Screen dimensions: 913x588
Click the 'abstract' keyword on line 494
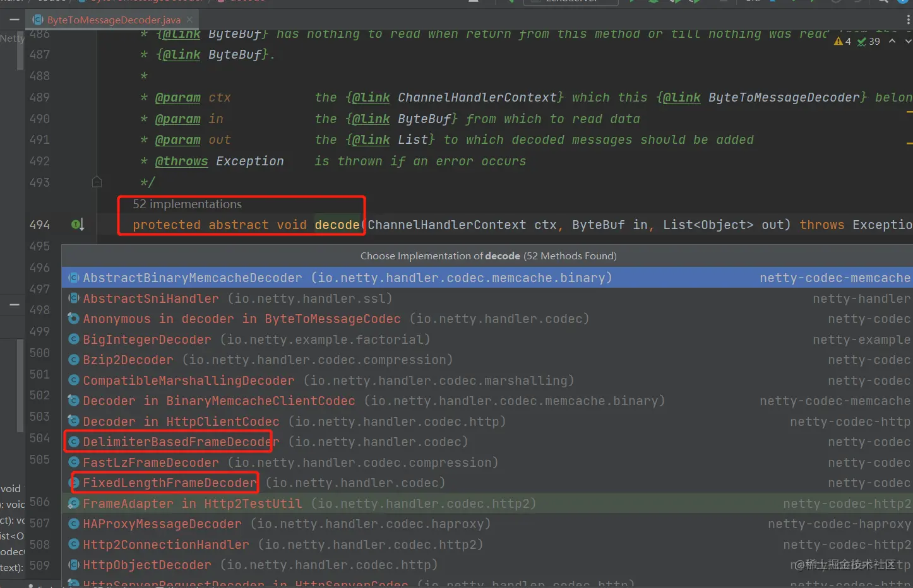pos(239,225)
